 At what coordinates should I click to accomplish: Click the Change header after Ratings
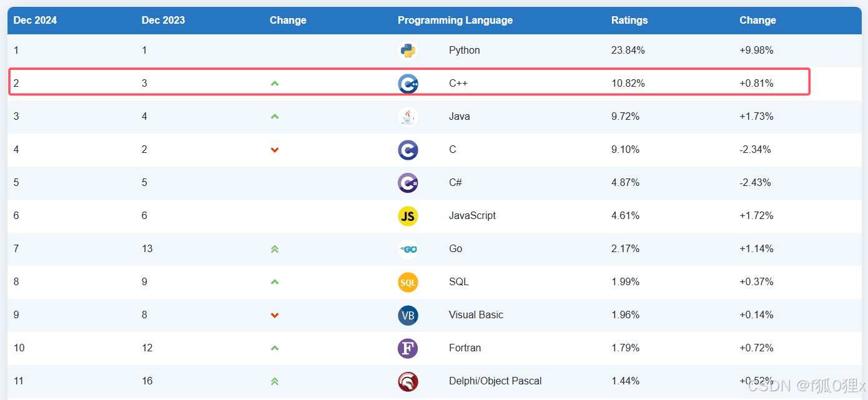click(757, 20)
